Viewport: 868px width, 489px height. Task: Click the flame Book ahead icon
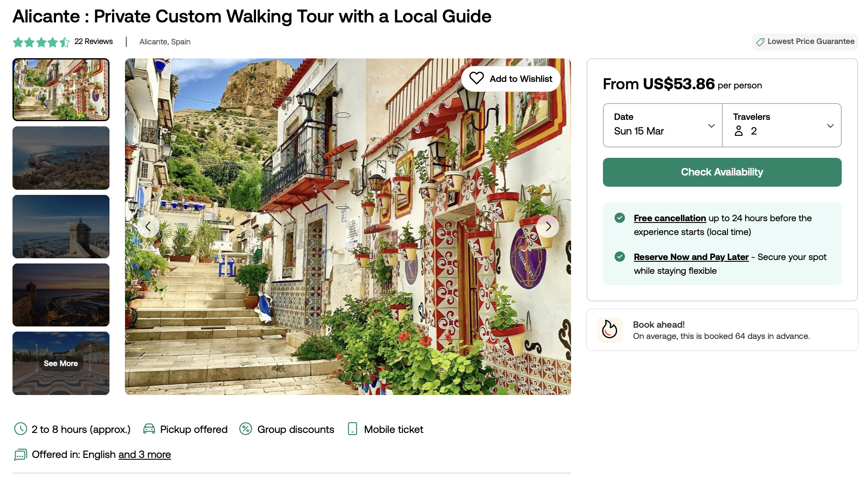[609, 330]
